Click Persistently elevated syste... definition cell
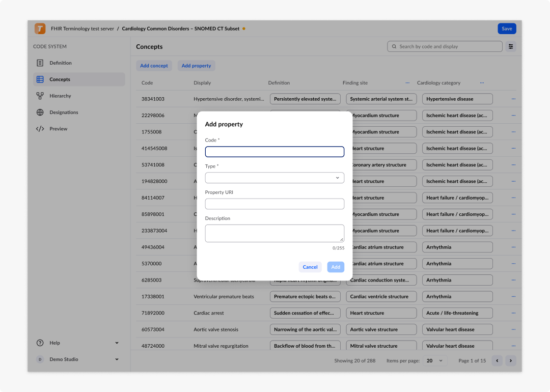The width and height of the screenshot is (550, 392). [x=305, y=99]
